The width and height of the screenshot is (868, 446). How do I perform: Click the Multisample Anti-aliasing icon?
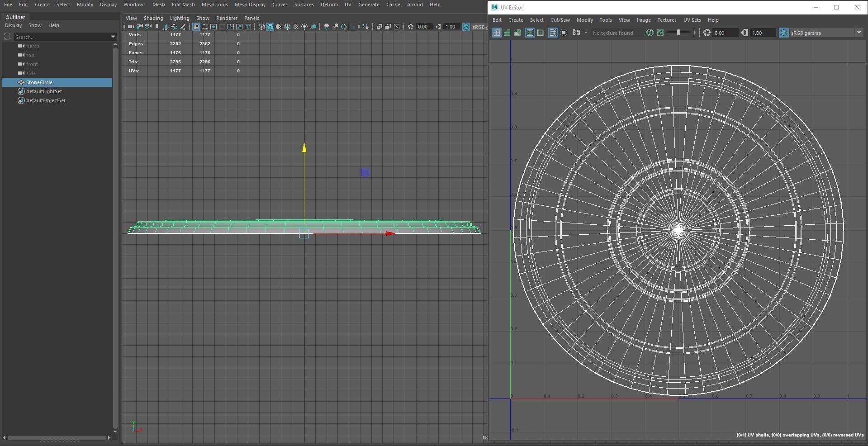pos(344,27)
